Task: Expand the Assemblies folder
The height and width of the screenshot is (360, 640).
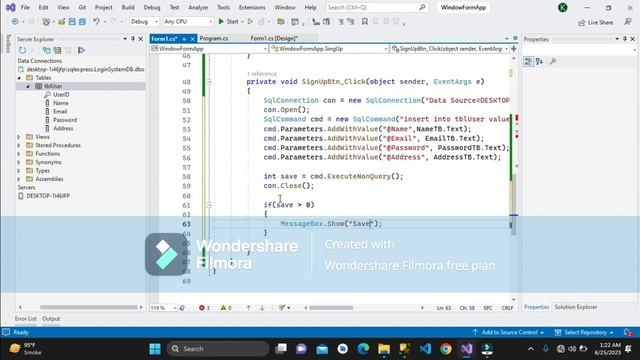Action: [x=19, y=179]
